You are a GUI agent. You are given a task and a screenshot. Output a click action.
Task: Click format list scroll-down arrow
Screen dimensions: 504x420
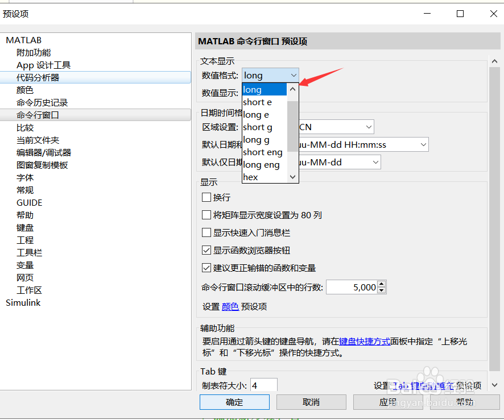[292, 177]
